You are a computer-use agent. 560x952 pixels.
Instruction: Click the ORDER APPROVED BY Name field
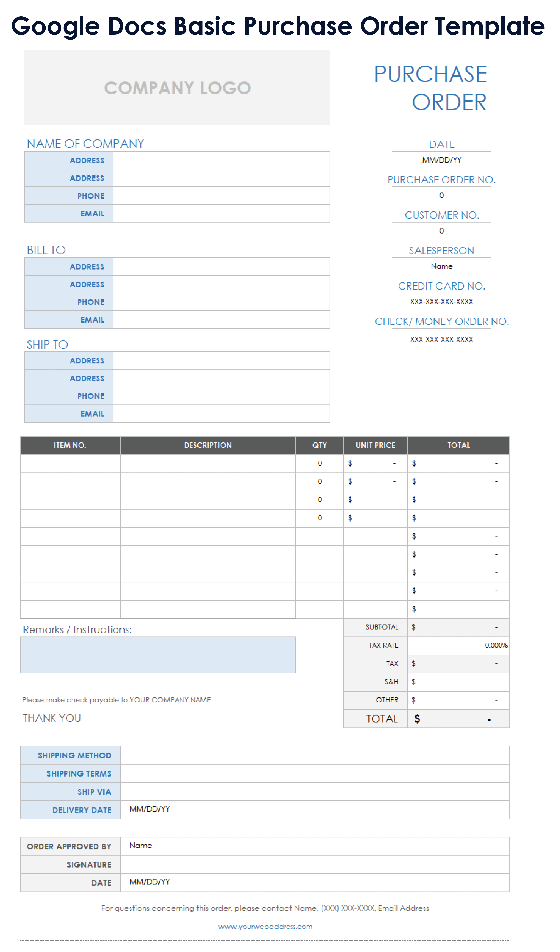[314, 846]
